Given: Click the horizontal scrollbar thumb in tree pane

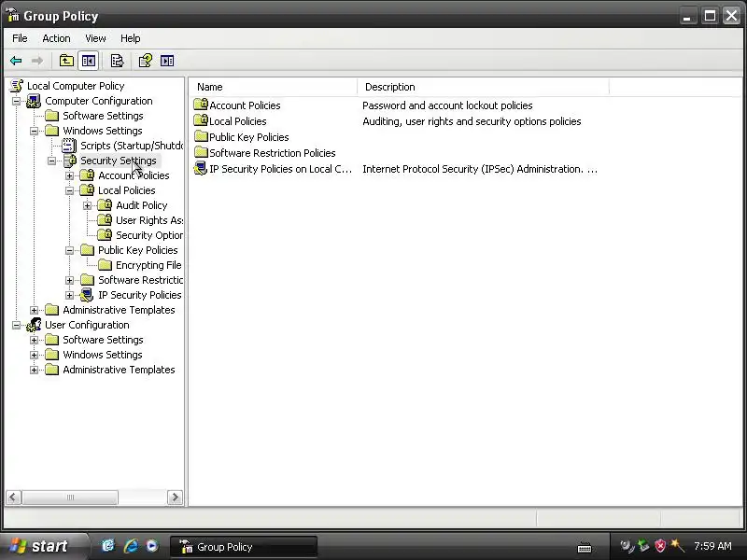Looking at the screenshot, I should tap(70, 497).
